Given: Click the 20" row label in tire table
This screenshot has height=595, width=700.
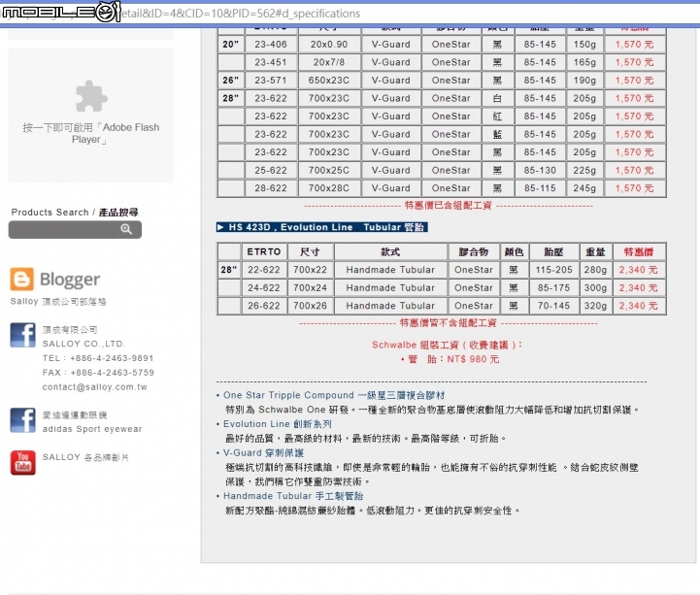Looking at the screenshot, I should click(x=231, y=45).
